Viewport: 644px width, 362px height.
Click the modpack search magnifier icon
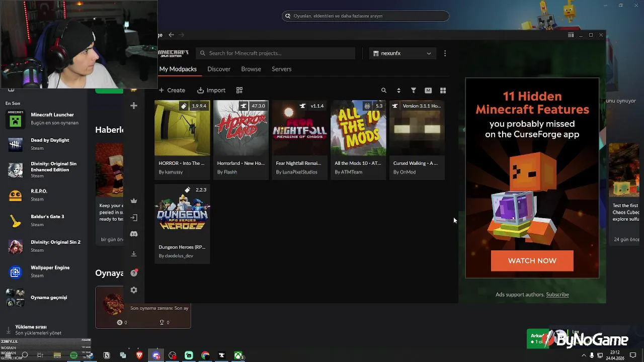(x=384, y=90)
